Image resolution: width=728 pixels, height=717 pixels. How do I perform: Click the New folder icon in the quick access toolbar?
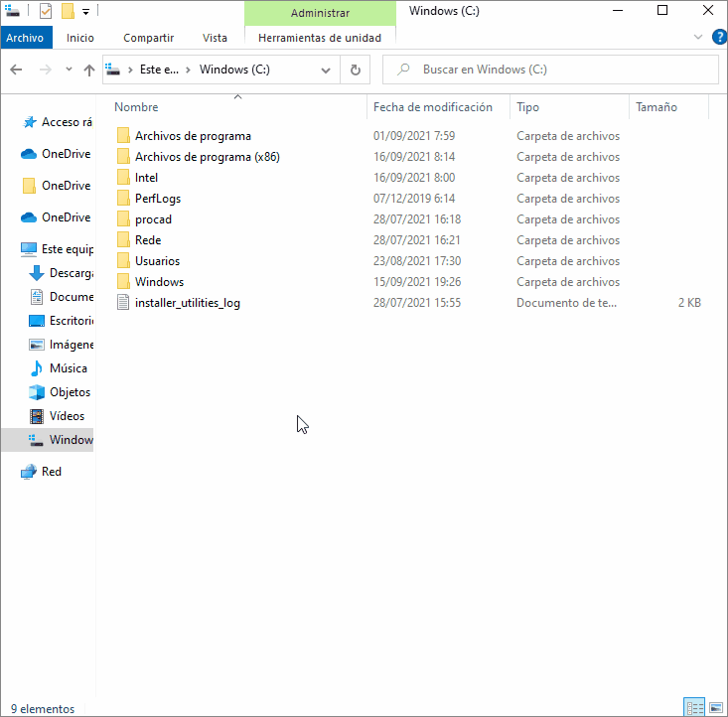(68, 11)
